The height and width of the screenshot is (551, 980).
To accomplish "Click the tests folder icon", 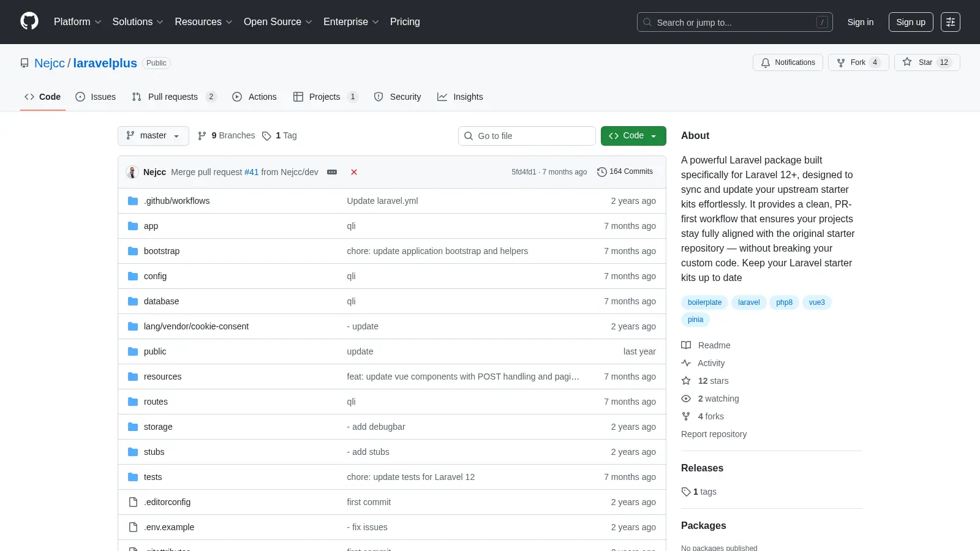I will pos(133,477).
